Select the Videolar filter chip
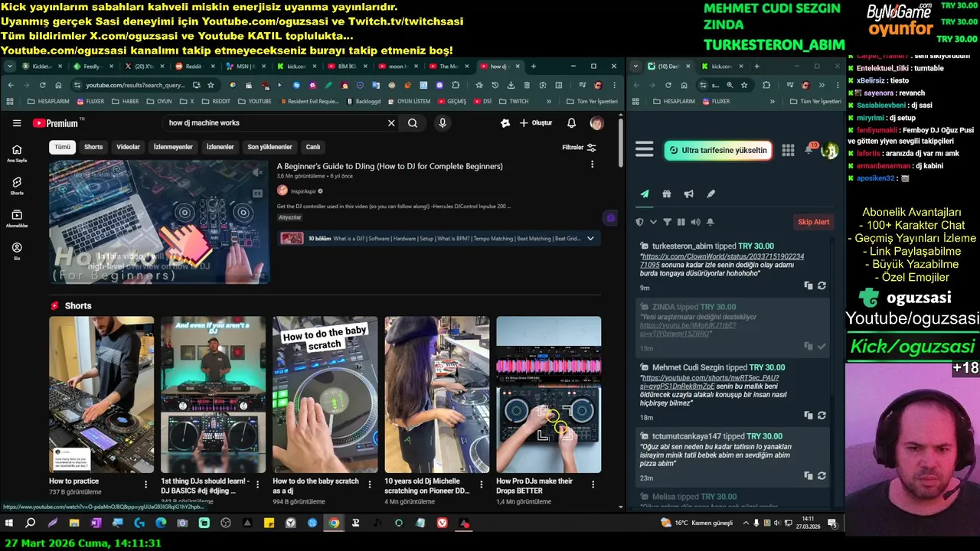980x551 pixels. pos(128,147)
